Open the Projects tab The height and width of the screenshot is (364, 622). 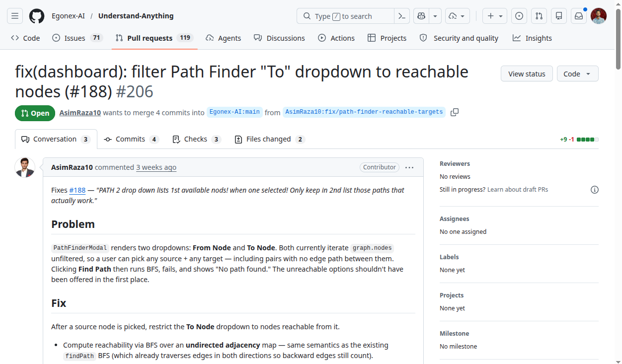387,38
